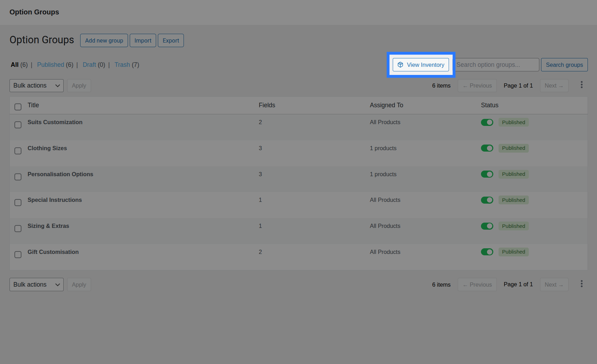This screenshot has height=364, width=597.
Task: Click the Add new group button
Action: pyautogui.click(x=104, y=40)
